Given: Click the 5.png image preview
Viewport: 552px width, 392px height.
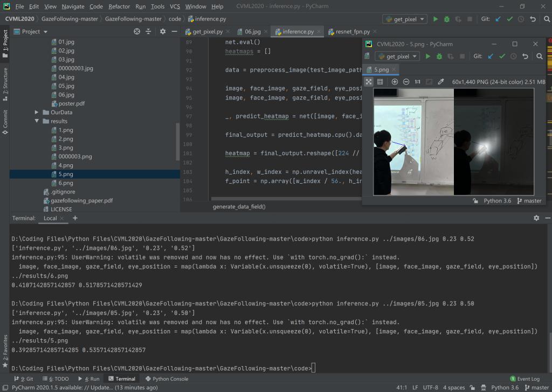Looking at the screenshot, I should (x=453, y=142).
